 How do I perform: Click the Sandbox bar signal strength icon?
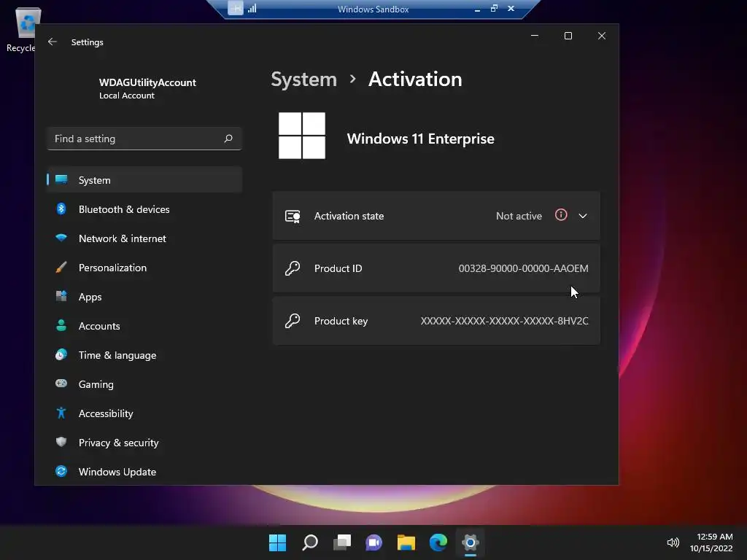coord(252,8)
